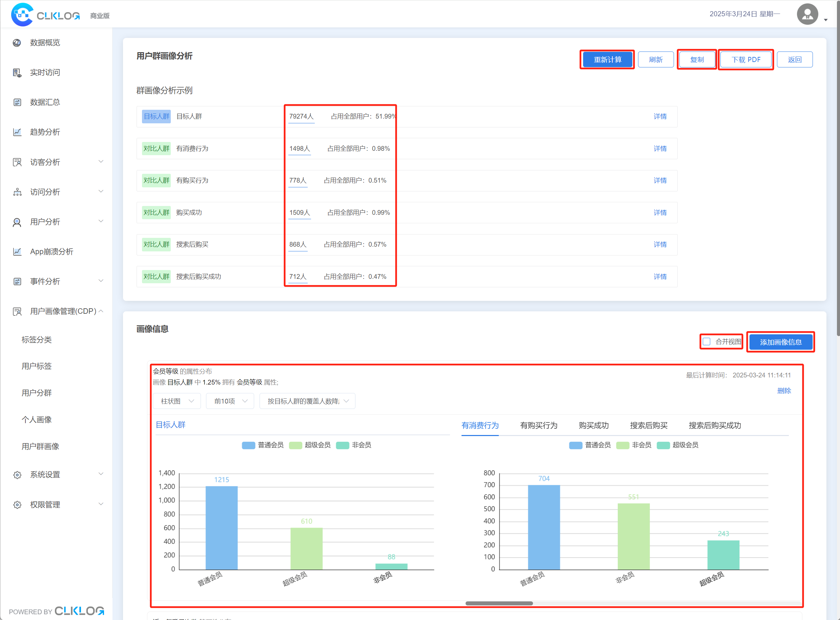
Task: Open the 前10项 dropdown
Action: [x=230, y=401]
